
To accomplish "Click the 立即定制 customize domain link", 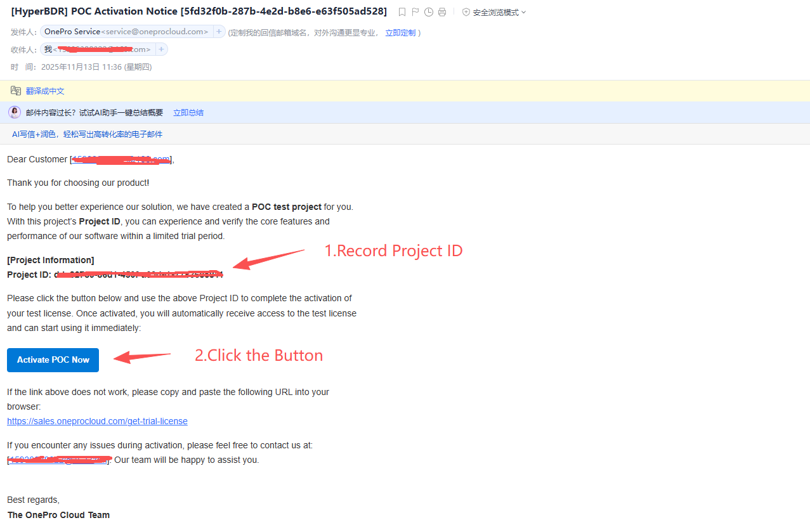I will pos(400,33).
